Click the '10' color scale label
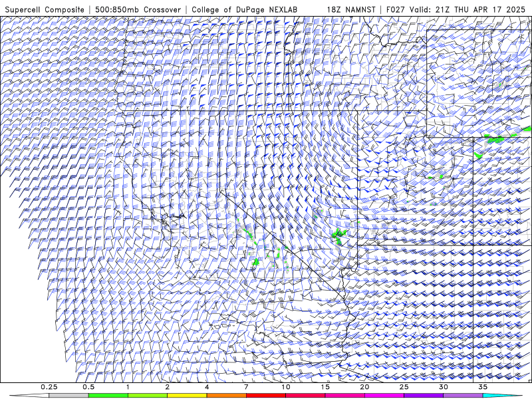 pos(286,387)
